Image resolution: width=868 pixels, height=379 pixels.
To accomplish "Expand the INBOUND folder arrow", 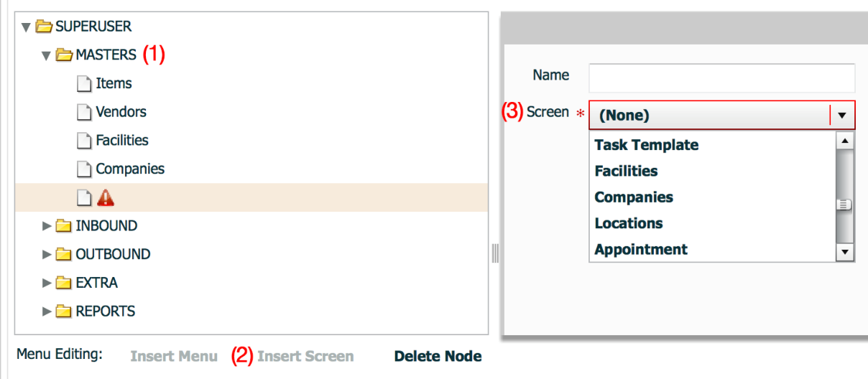I will click(x=47, y=226).
